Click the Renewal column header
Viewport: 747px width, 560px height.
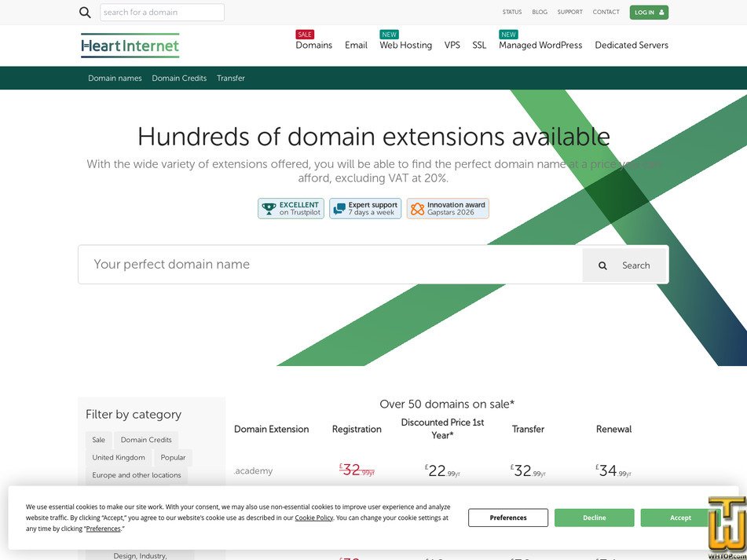[613, 429]
